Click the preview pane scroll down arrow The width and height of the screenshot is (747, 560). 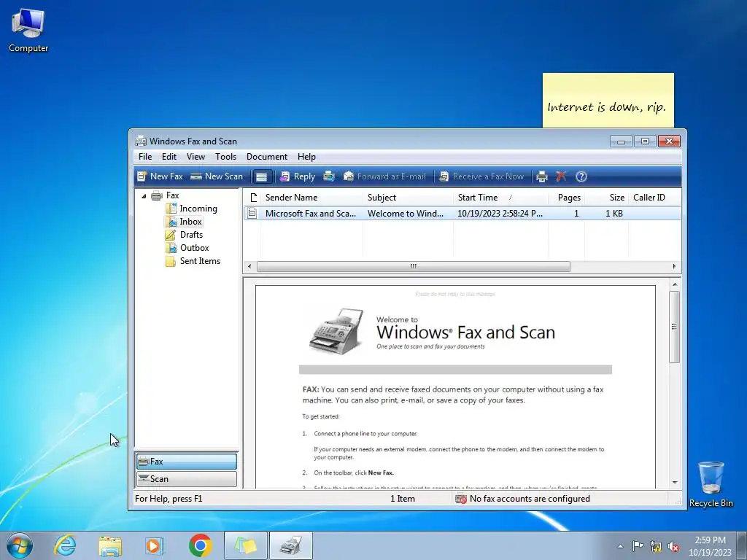pos(675,483)
